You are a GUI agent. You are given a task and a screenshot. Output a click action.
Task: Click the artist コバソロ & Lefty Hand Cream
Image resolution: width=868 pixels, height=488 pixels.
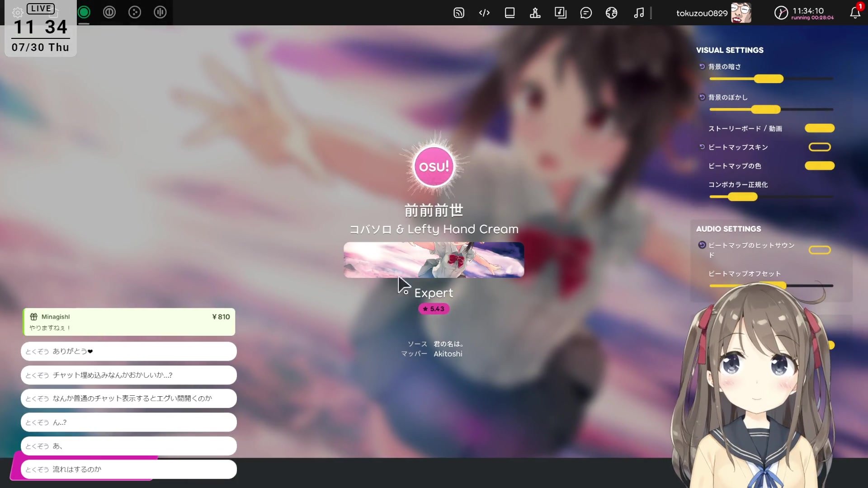[x=434, y=229]
